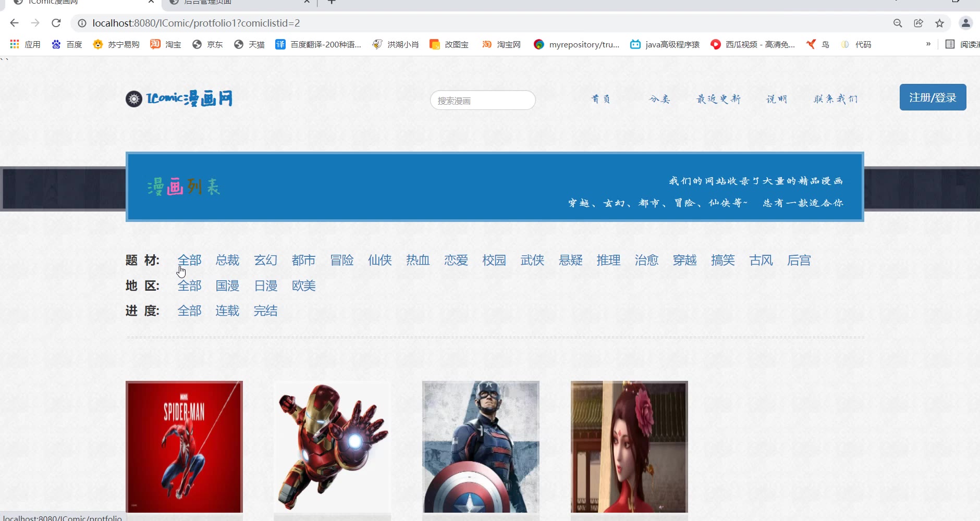Open the 西瓜视频 bookmark
Image resolution: width=980 pixels, height=521 pixels.
(x=753, y=44)
